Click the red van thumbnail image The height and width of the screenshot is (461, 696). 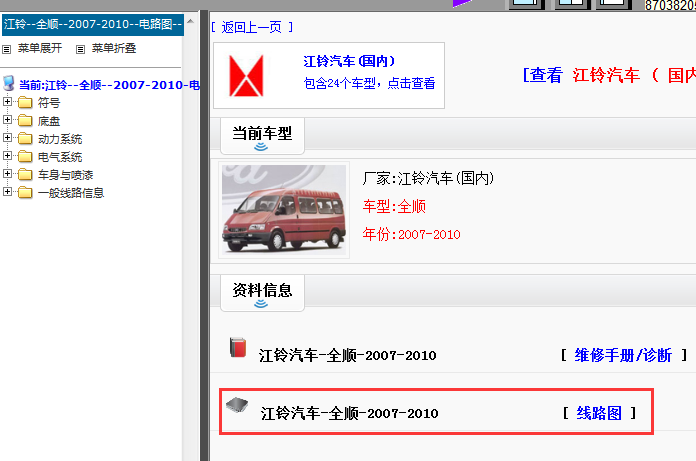pos(284,210)
